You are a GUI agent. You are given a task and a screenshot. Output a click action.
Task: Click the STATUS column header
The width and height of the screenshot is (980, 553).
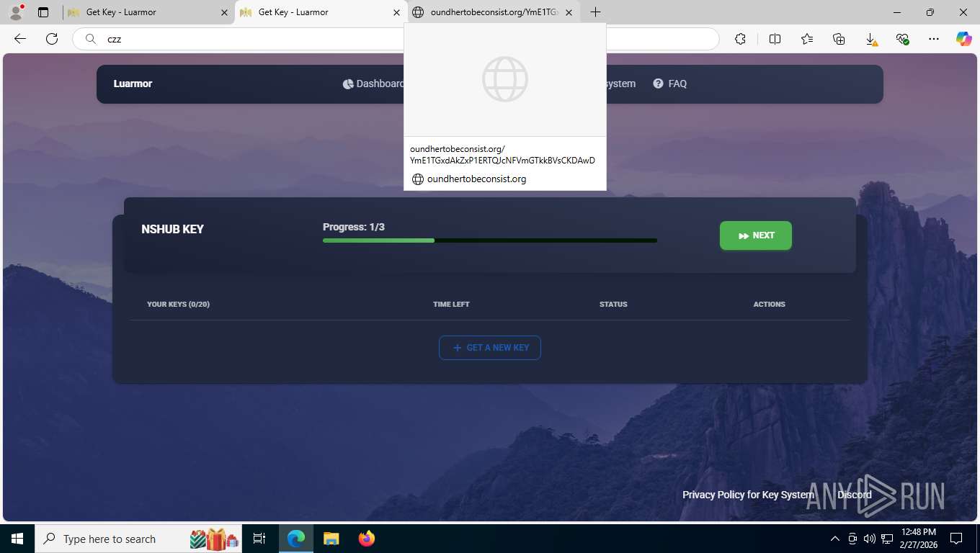pos(613,304)
